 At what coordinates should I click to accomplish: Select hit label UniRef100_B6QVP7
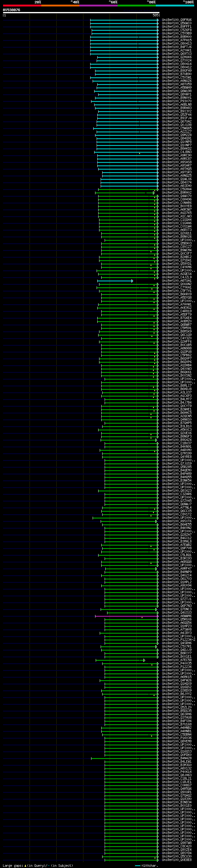pyautogui.click(x=176, y=358)
